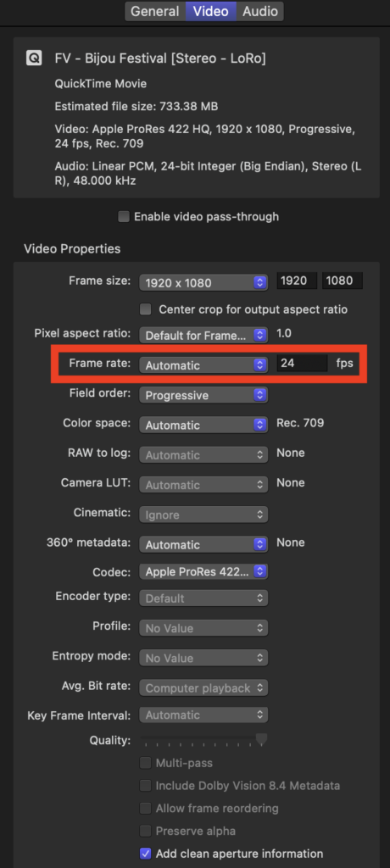Image resolution: width=390 pixels, height=868 pixels.
Task: Click the frame height 1080 field
Action: [343, 281]
